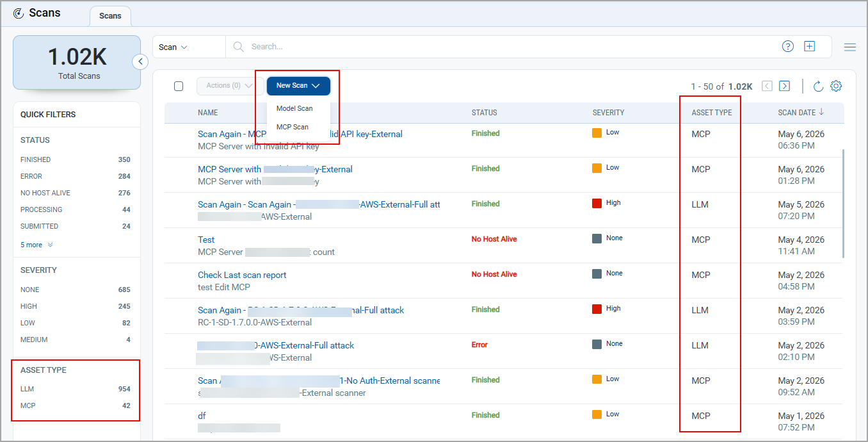
Task: Switch to the Scans tab
Action: (110, 16)
